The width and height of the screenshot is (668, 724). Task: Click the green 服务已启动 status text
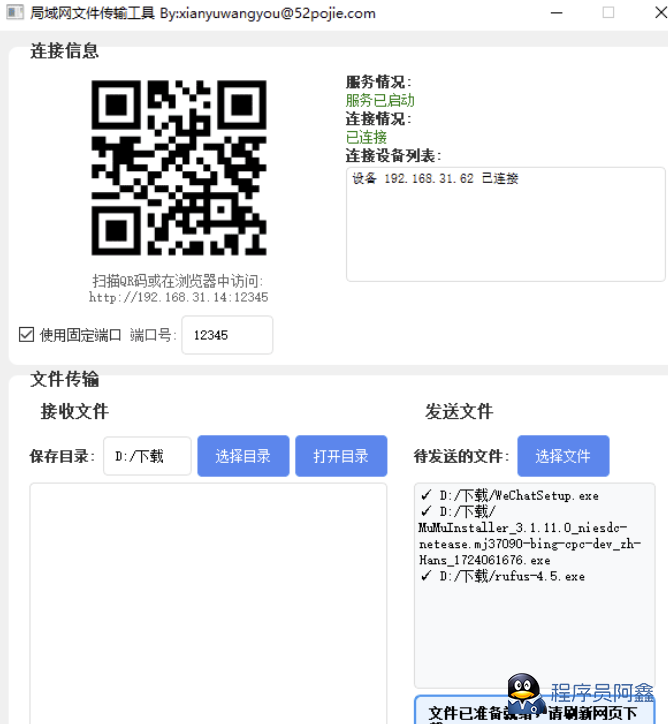point(380,100)
